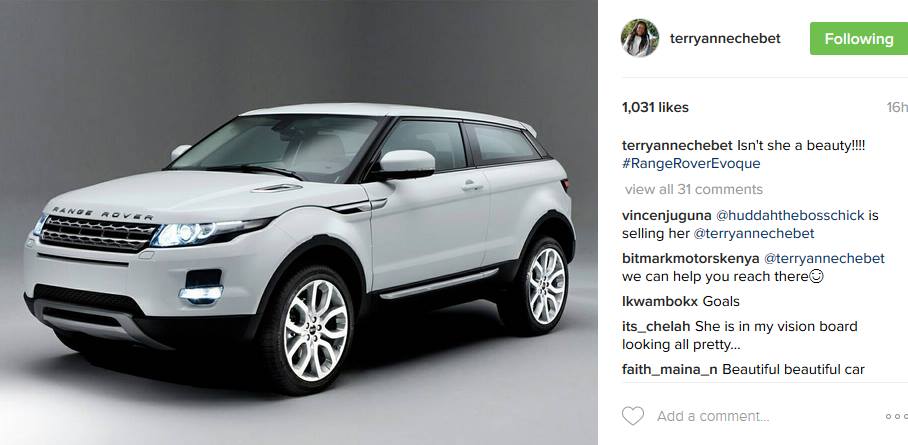The height and width of the screenshot is (445, 908).
Task: Open @huddahthebosschick mention link
Action: point(790,216)
